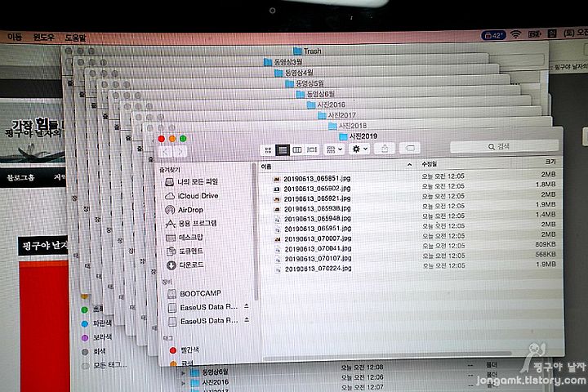Image resolution: width=588 pixels, height=392 pixels.
Task: Sort by the 수정일 column header
Action: pos(430,164)
